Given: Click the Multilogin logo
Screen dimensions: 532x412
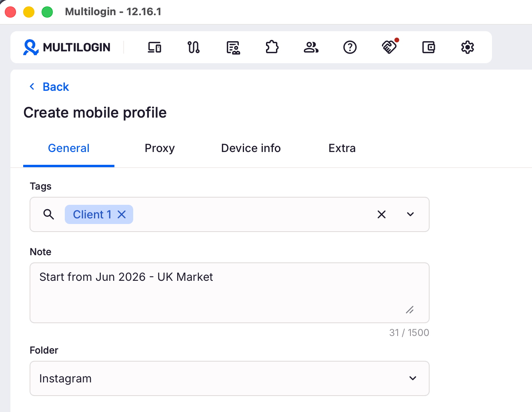Looking at the screenshot, I should click(x=67, y=47).
